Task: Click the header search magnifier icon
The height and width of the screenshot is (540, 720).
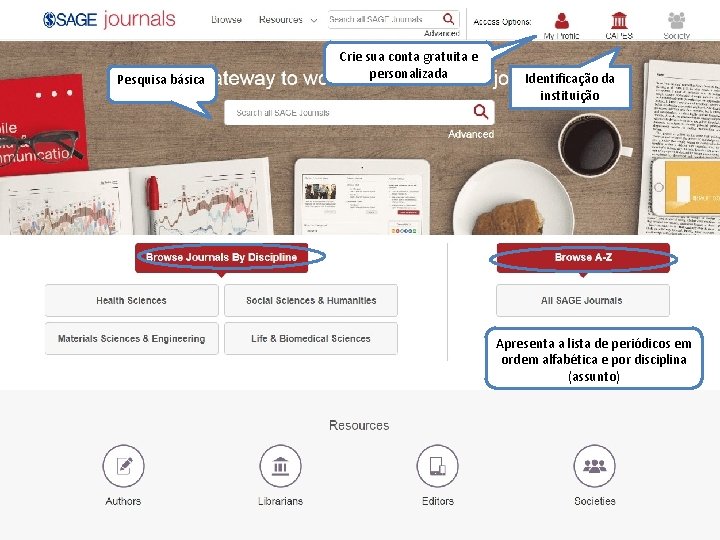Action: [449, 19]
